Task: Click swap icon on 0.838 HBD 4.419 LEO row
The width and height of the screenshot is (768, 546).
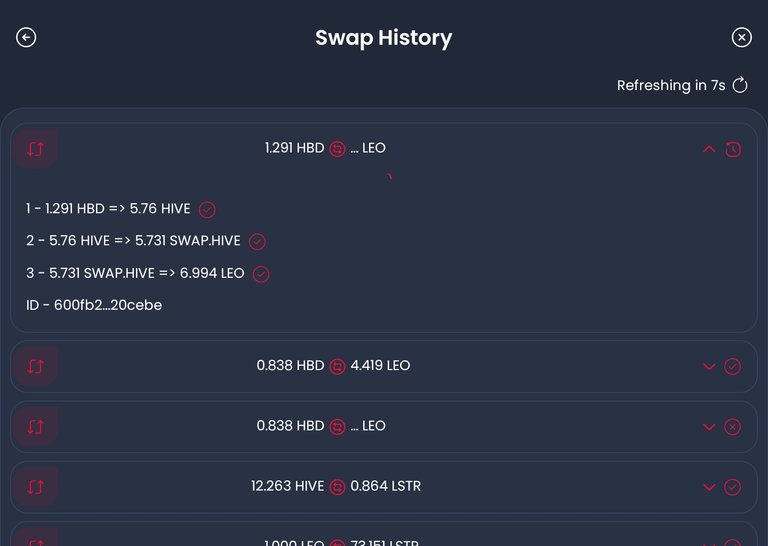Action: click(36, 366)
